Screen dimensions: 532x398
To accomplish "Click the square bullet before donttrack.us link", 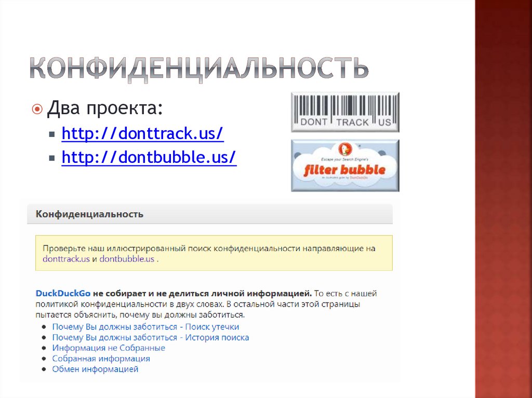I will [52, 134].
